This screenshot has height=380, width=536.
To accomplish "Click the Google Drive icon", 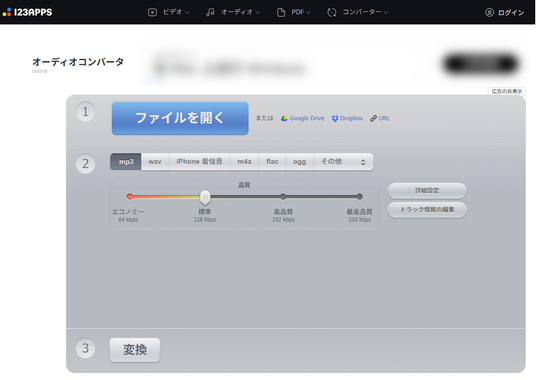I will [x=284, y=118].
